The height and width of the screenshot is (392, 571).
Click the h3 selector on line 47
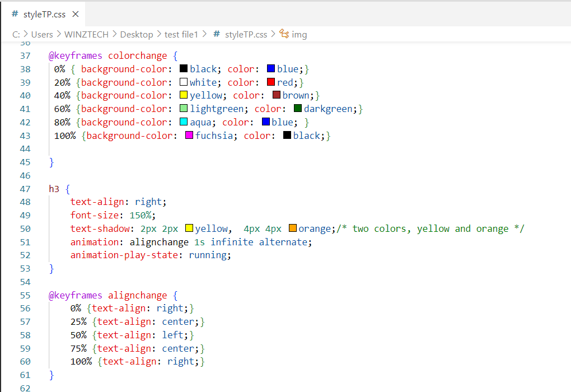pyautogui.click(x=54, y=189)
